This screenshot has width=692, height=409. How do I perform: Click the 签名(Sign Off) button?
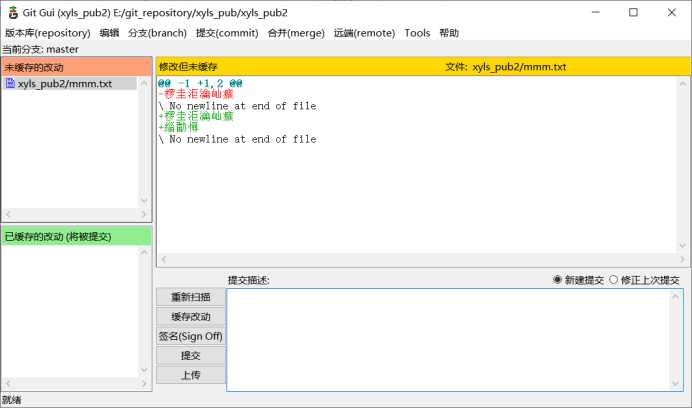pyautogui.click(x=191, y=336)
